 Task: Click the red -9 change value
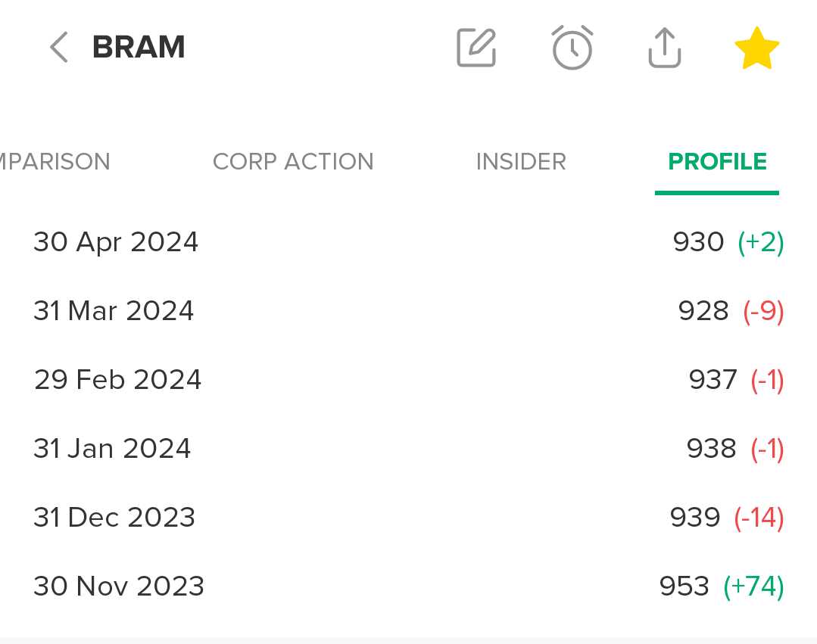point(763,311)
